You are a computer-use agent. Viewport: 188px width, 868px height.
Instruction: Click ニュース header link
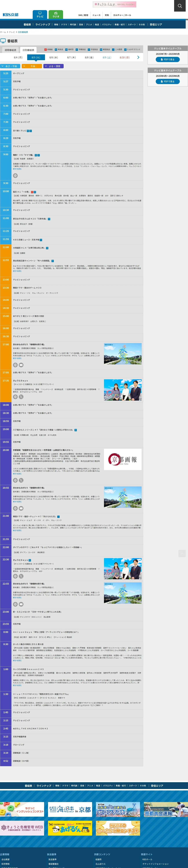(96, 15)
